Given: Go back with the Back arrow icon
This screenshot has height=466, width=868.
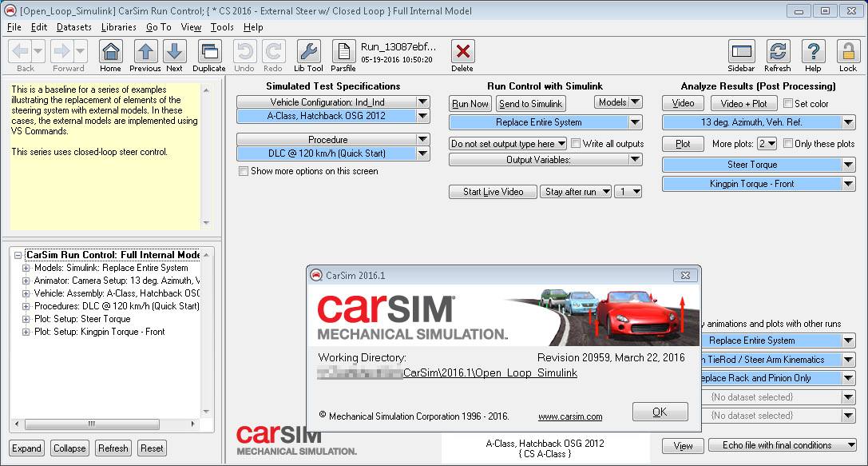Looking at the screenshot, I should (21, 51).
